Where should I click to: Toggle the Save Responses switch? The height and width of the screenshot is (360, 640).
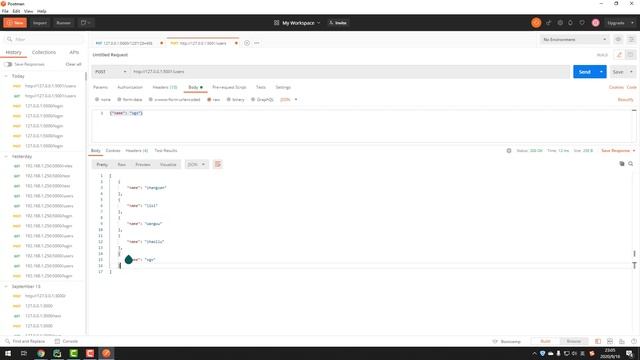pos(8,64)
